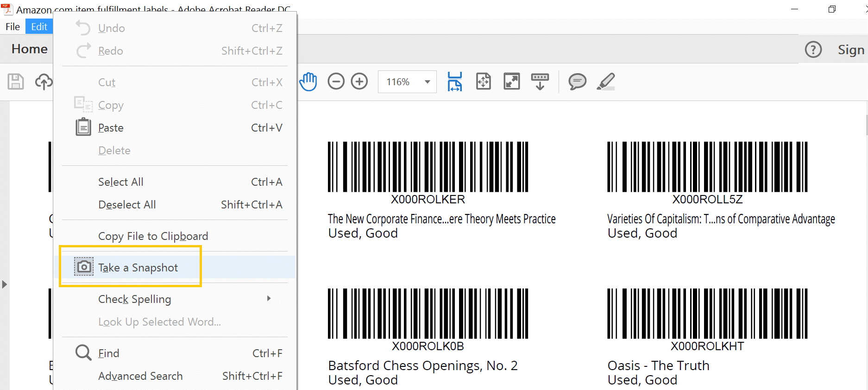Select the Hand pan tool
This screenshot has height=390, width=868.
pos(308,82)
